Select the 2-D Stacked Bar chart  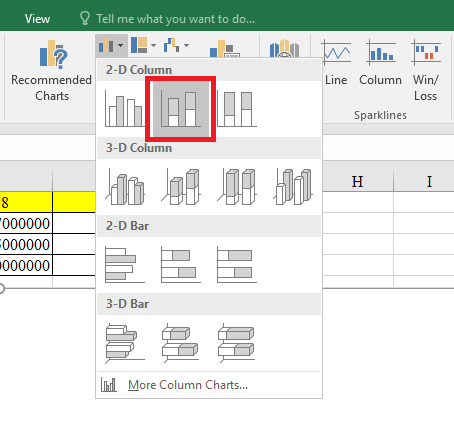[181, 265]
